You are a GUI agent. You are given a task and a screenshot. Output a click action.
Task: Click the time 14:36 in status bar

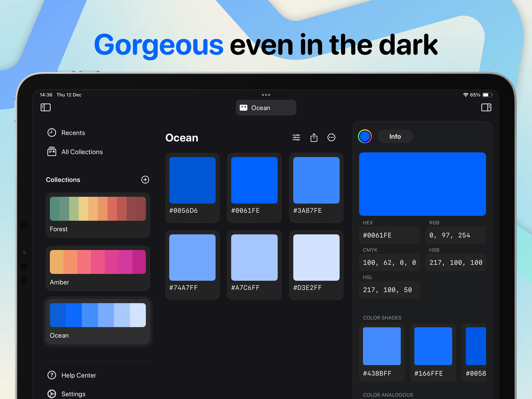pos(46,95)
